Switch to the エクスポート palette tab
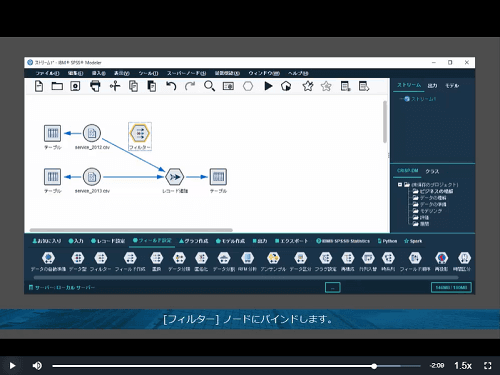The width and height of the screenshot is (500, 375). point(291,241)
